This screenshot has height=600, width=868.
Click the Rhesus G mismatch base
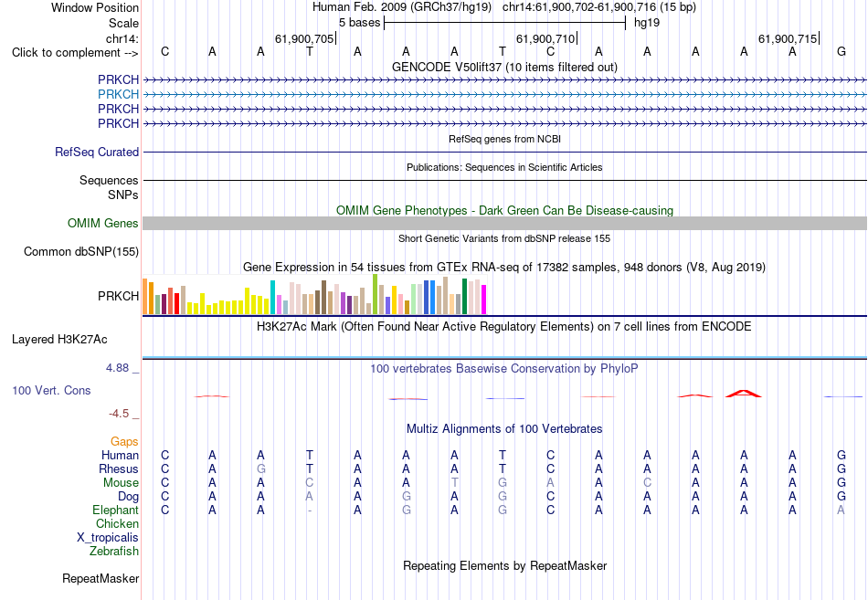[260, 468]
